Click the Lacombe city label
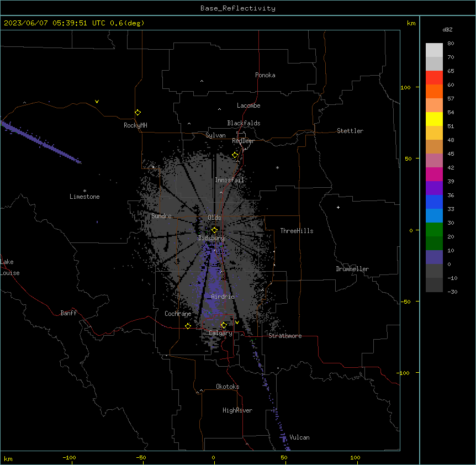The width and height of the screenshot is (476, 465). [x=248, y=105]
